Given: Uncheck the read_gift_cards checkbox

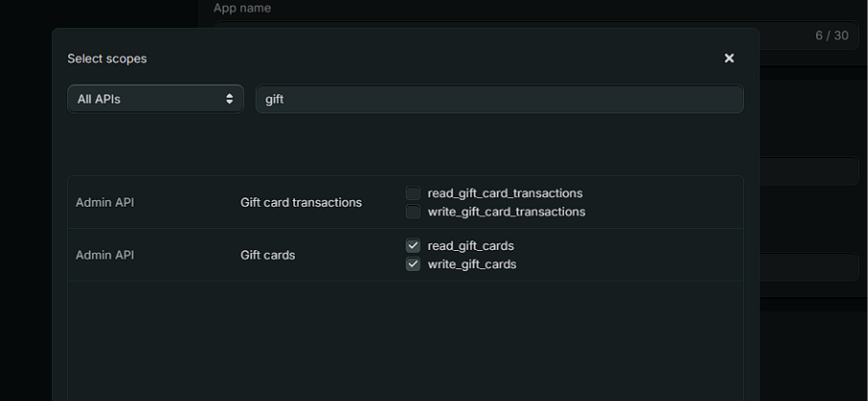Looking at the screenshot, I should (413, 246).
